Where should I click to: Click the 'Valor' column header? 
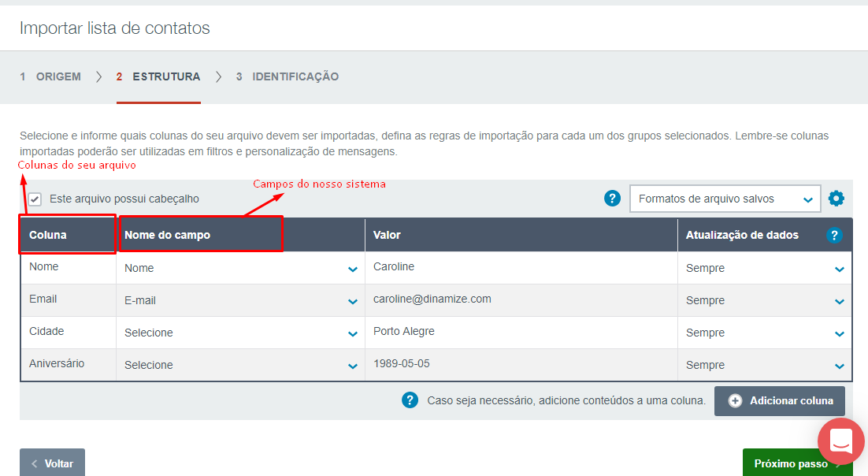point(521,235)
